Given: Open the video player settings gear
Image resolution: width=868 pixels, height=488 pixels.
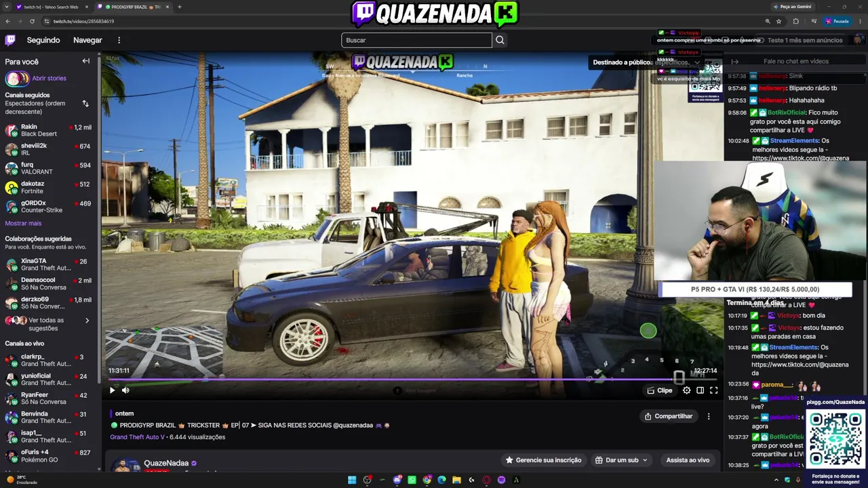Looking at the screenshot, I should pyautogui.click(x=686, y=390).
